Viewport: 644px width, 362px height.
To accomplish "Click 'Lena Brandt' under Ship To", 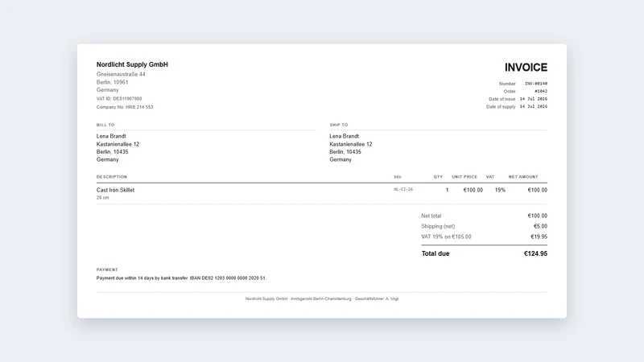I will tap(345, 136).
